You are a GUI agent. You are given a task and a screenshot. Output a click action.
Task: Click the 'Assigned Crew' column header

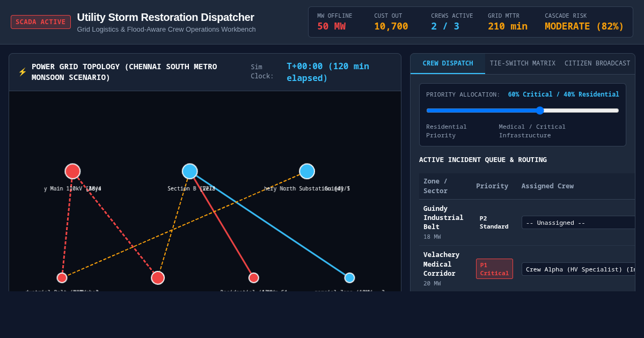coord(547,186)
